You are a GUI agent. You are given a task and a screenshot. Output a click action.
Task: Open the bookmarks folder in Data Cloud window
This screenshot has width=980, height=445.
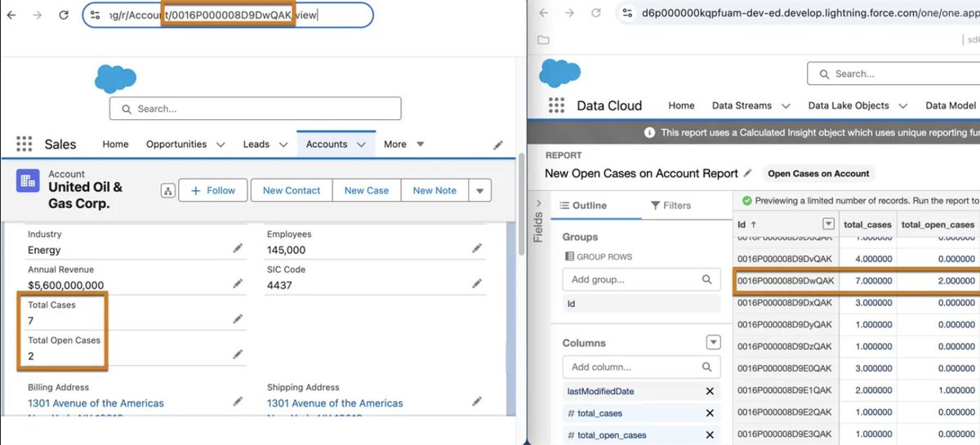pyautogui.click(x=543, y=39)
